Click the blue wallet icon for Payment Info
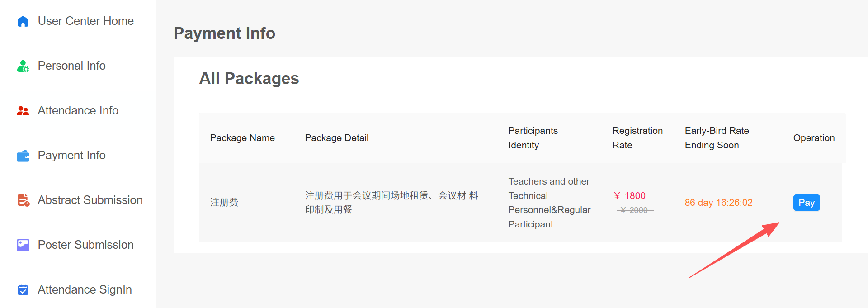Image resolution: width=868 pixels, height=308 pixels. 23,155
